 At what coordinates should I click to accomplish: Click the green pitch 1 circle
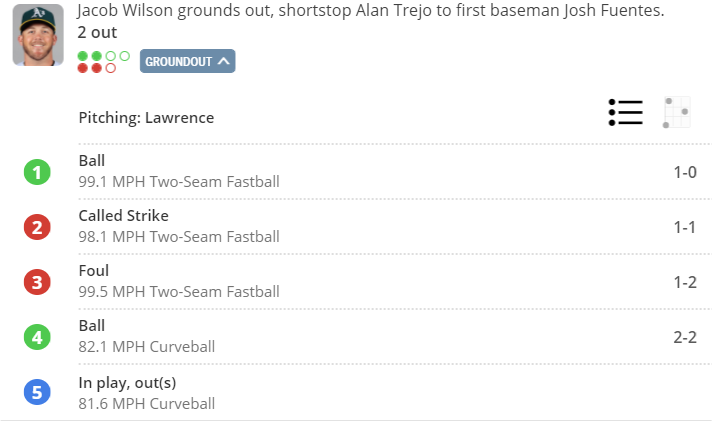[37, 172]
